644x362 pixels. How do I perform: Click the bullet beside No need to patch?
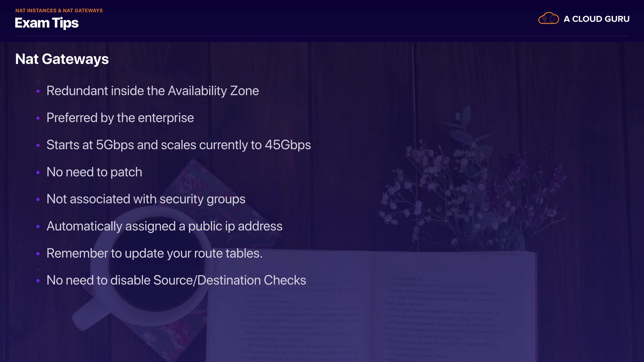(38, 173)
